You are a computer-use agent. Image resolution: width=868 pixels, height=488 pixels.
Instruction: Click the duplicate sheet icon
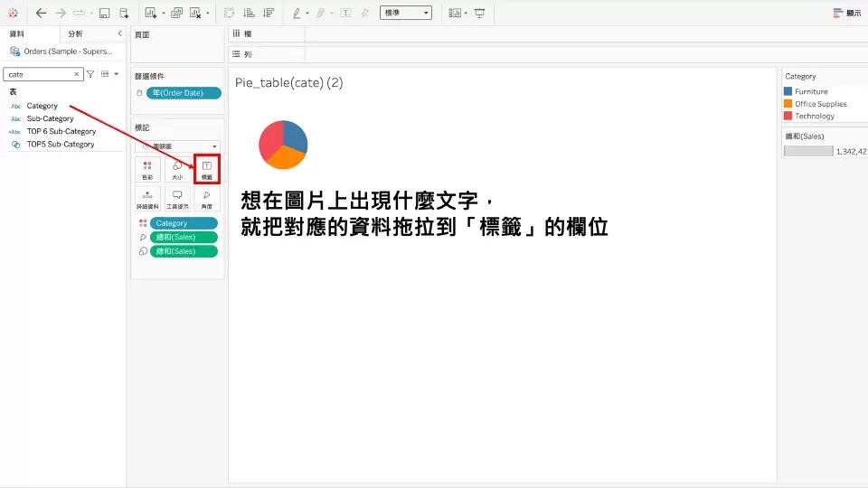click(x=176, y=13)
